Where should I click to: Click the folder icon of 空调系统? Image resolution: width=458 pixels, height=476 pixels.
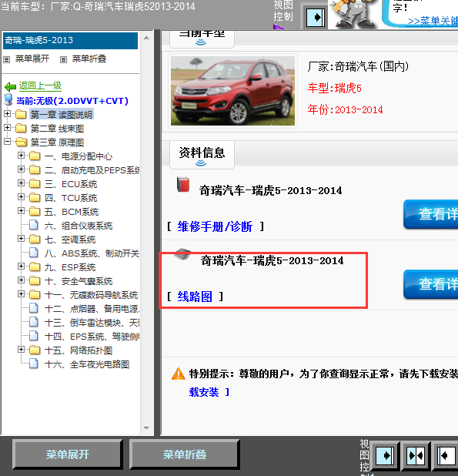point(35,240)
